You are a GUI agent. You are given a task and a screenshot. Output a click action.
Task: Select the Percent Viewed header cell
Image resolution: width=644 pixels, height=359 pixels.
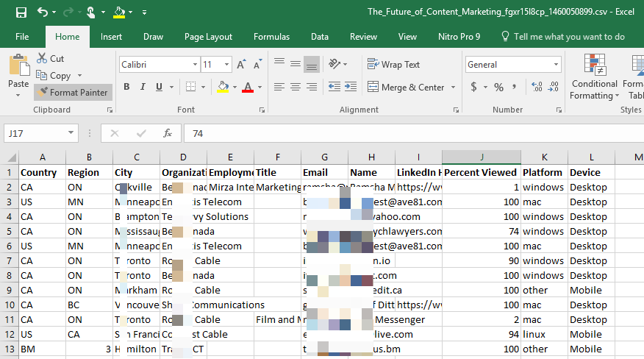(x=482, y=172)
